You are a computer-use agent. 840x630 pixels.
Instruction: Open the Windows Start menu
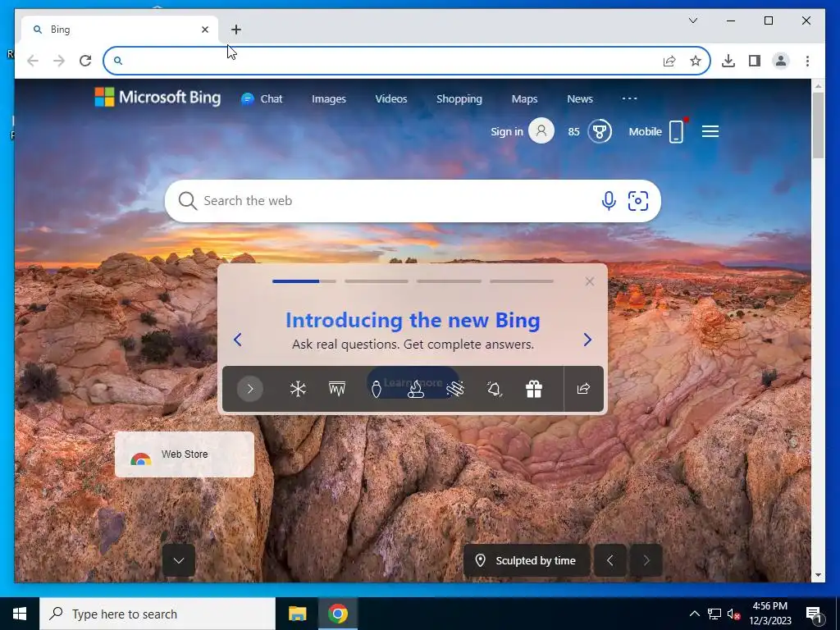(x=20, y=614)
